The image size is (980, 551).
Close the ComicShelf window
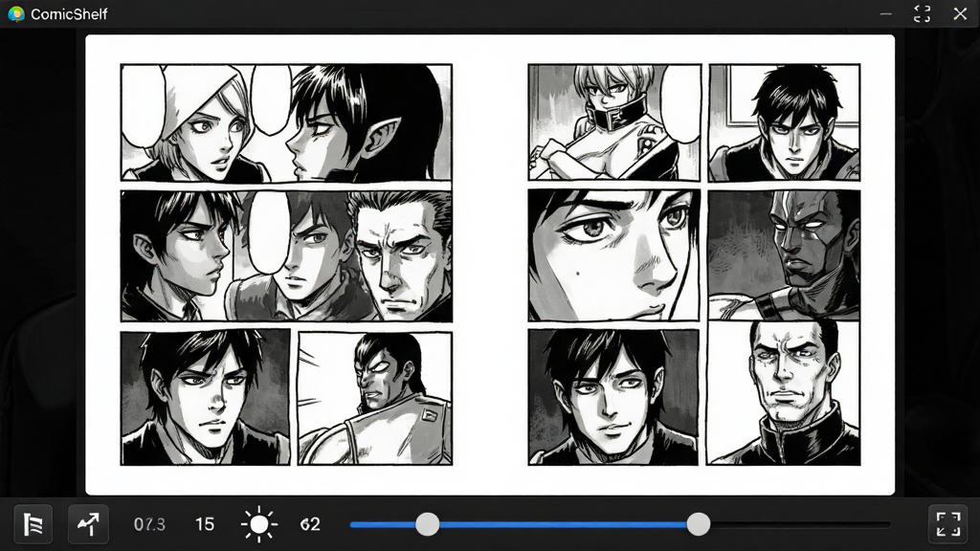point(961,13)
